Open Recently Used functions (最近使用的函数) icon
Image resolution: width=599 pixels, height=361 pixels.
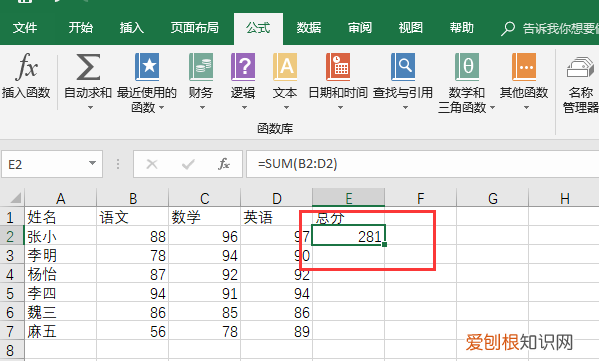coord(147,67)
